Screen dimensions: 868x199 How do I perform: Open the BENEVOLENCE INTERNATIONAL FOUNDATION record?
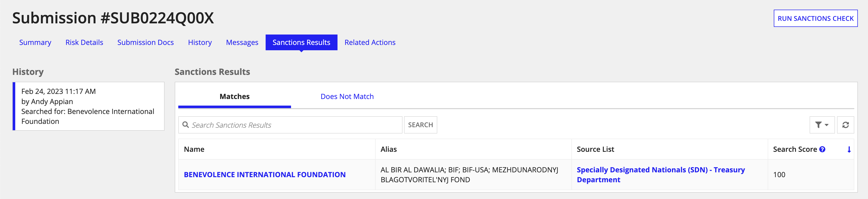tap(265, 174)
